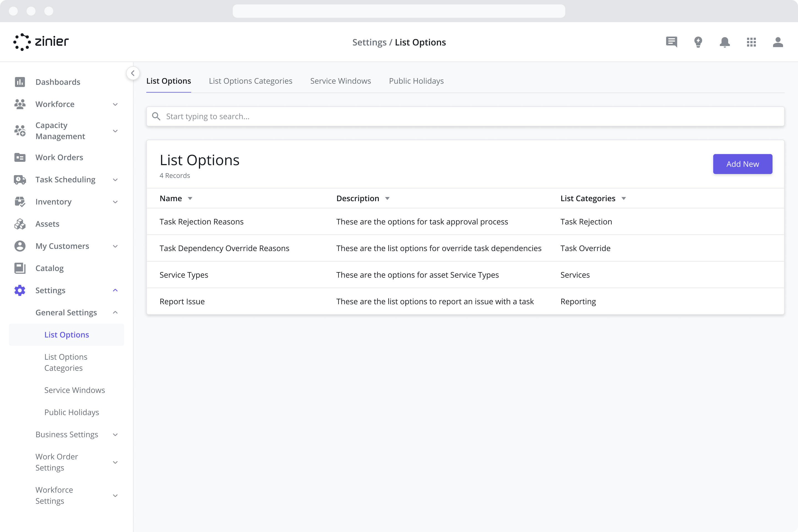
Task: Click the Settings gear icon
Action: click(x=20, y=290)
